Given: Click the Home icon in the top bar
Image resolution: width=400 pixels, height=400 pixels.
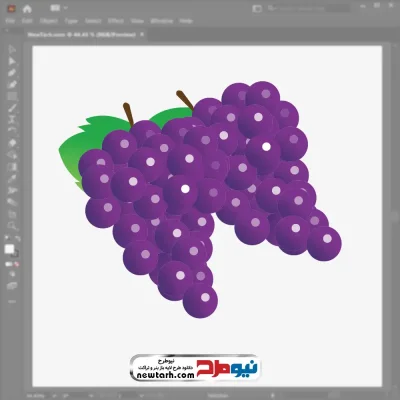Looking at the screenshot, I should coord(27,9).
